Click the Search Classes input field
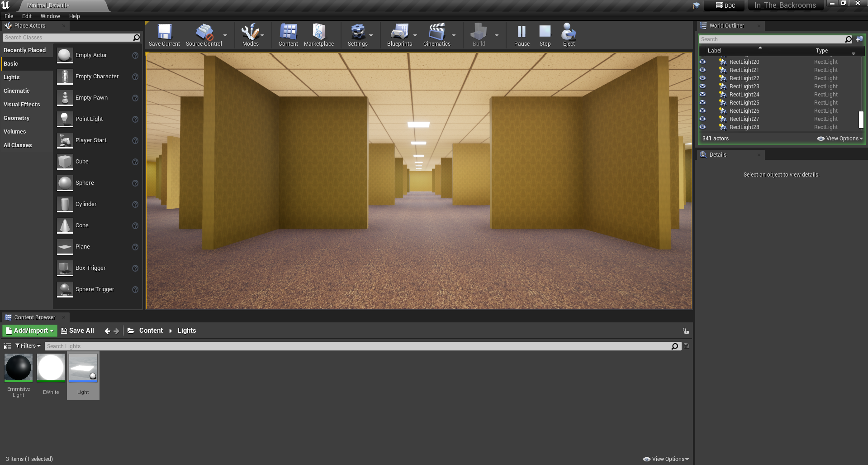 coord(72,38)
